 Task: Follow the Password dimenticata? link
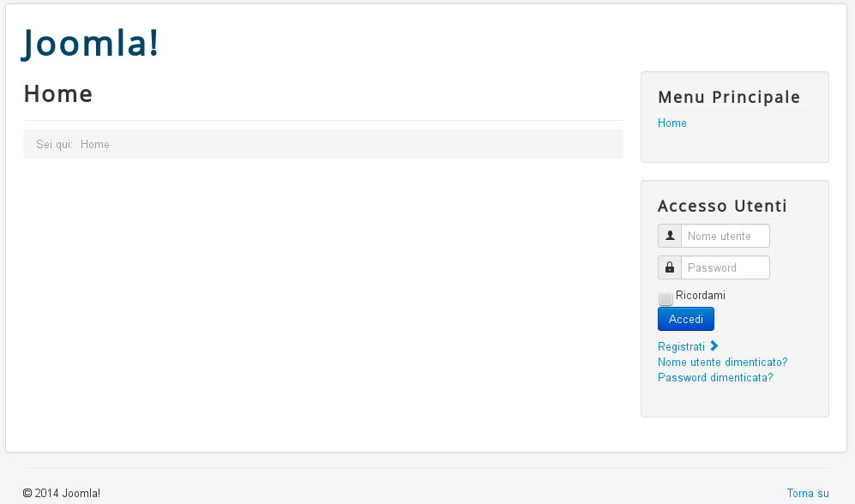[715, 377]
